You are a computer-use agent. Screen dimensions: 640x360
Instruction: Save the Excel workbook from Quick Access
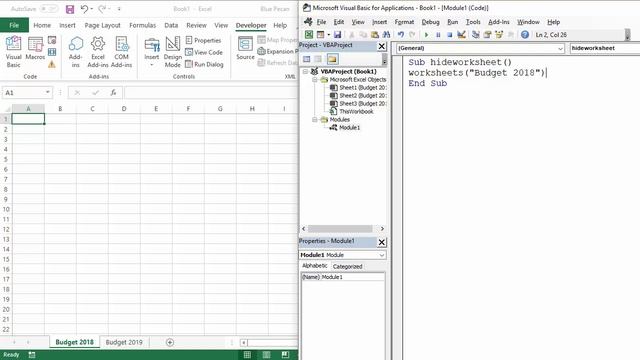pyautogui.click(x=70, y=9)
